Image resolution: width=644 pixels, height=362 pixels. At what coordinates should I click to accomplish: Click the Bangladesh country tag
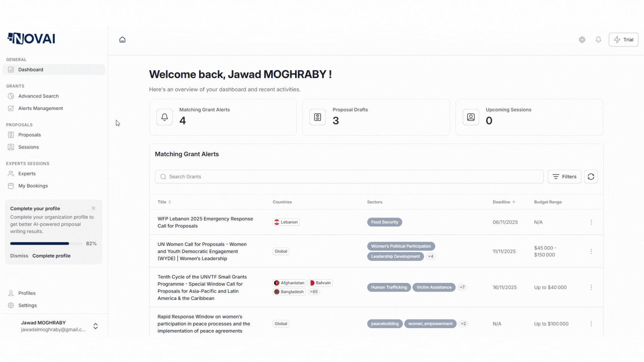[x=289, y=292]
